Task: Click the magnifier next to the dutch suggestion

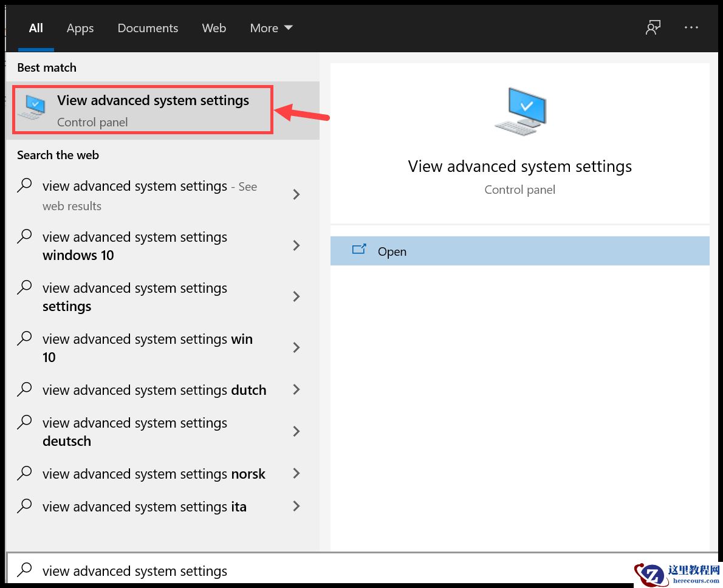Action: [24, 389]
